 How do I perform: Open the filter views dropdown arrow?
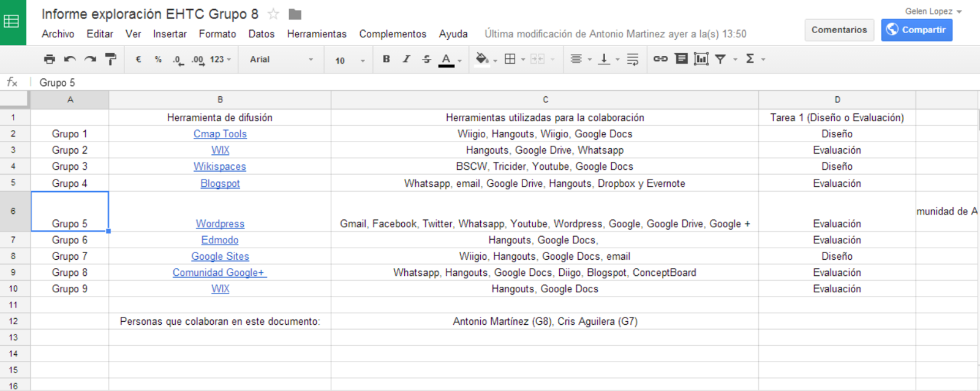735,60
